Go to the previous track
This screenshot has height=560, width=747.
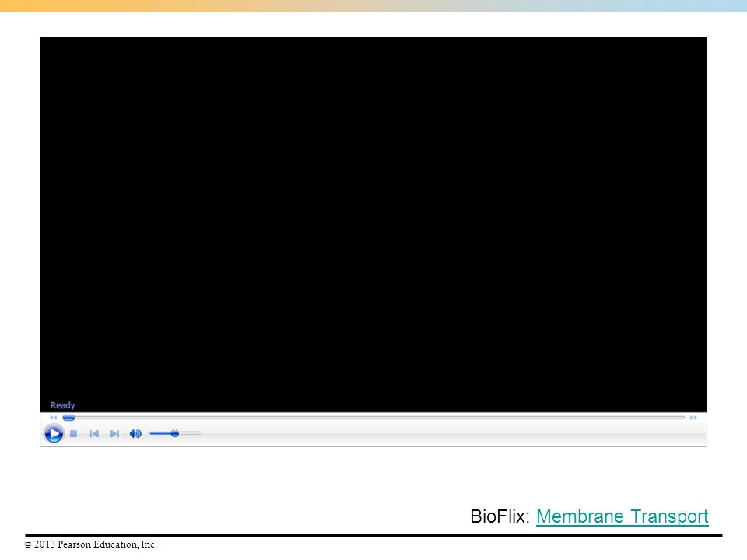click(x=94, y=433)
